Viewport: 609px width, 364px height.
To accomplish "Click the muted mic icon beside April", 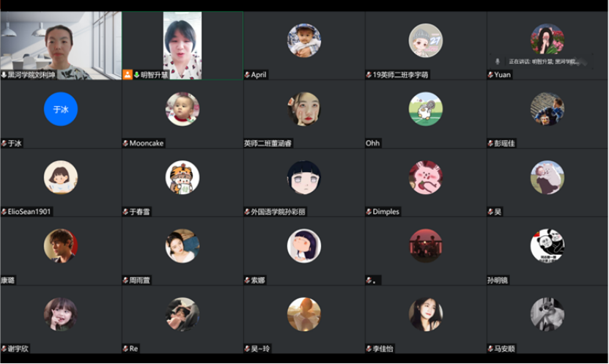I will click(247, 75).
